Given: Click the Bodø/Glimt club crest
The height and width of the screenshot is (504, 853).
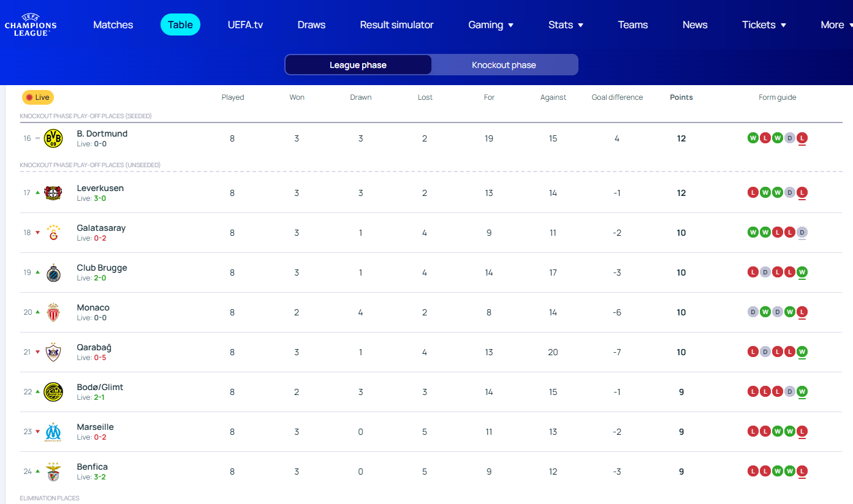Looking at the screenshot, I should pos(53,392).
